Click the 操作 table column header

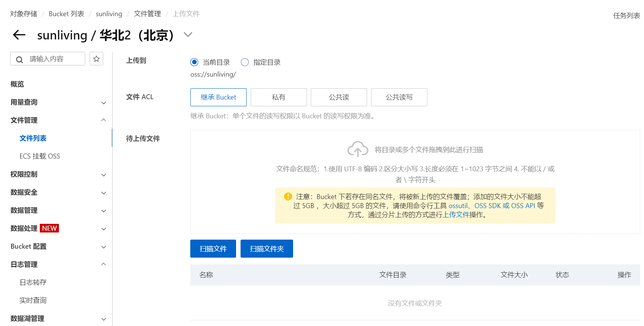(624, 275)
